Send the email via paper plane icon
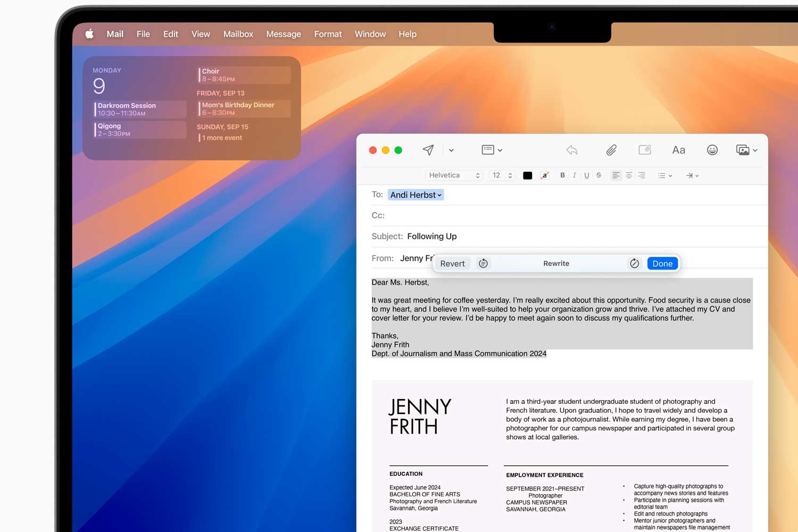 point(428,150)
